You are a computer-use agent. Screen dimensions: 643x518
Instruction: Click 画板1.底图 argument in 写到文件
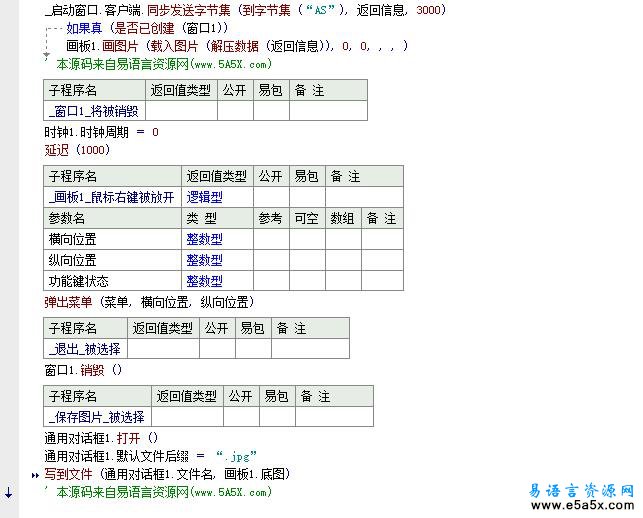pos(254,475)
